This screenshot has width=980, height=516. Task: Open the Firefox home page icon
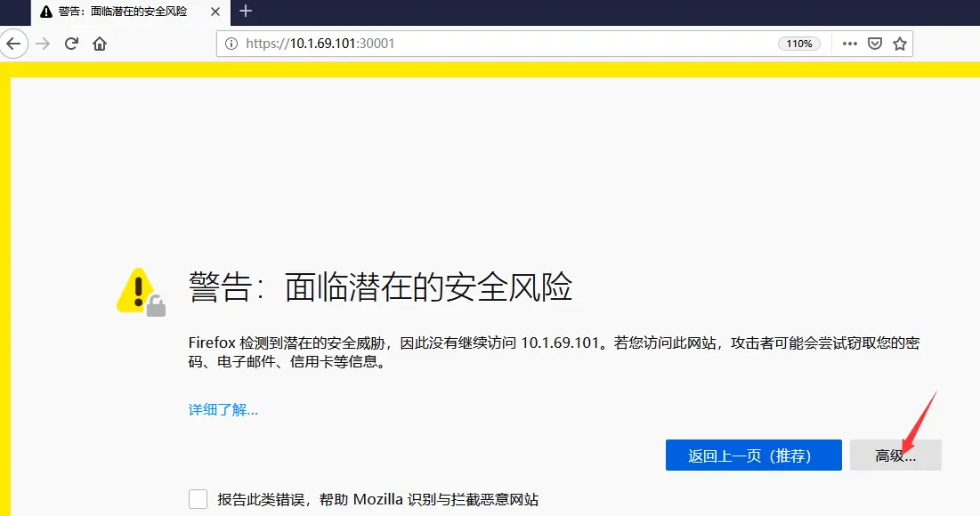[x=100, y=44]
